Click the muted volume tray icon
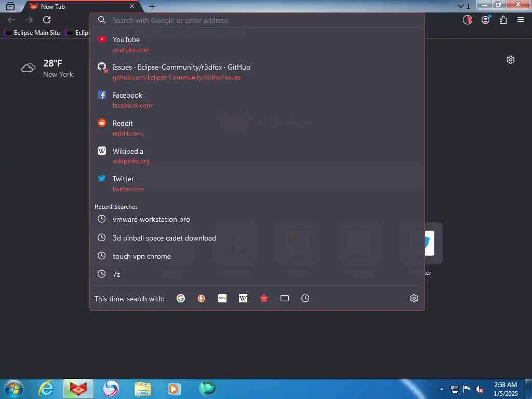The width and height of the screenshot is (532, 399). point(480,390)
